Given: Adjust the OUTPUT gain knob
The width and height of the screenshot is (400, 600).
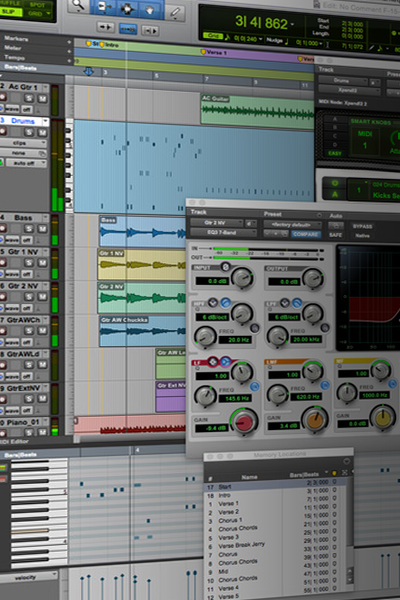Looking at the screenshot, I should [313, 278].
